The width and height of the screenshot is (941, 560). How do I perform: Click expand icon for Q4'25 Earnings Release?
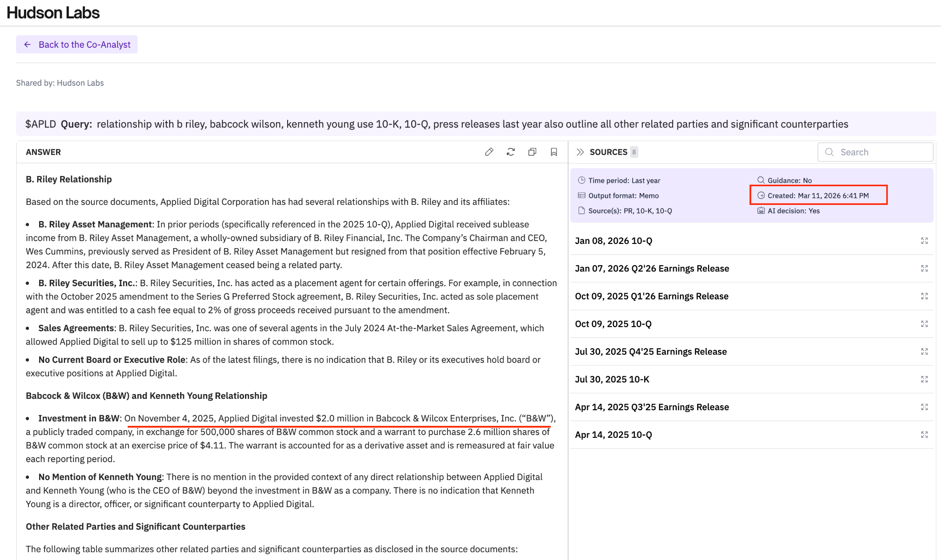(924, 351)
